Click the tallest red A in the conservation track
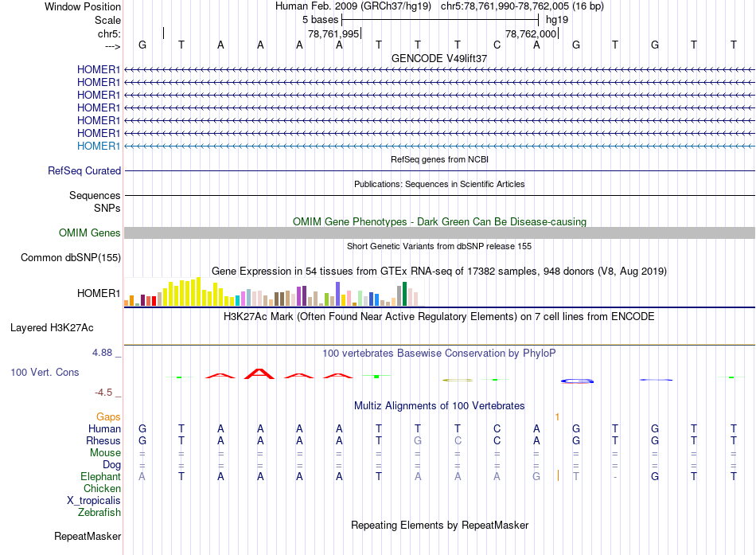Screen dimensions: 756x555 [259, 373]
